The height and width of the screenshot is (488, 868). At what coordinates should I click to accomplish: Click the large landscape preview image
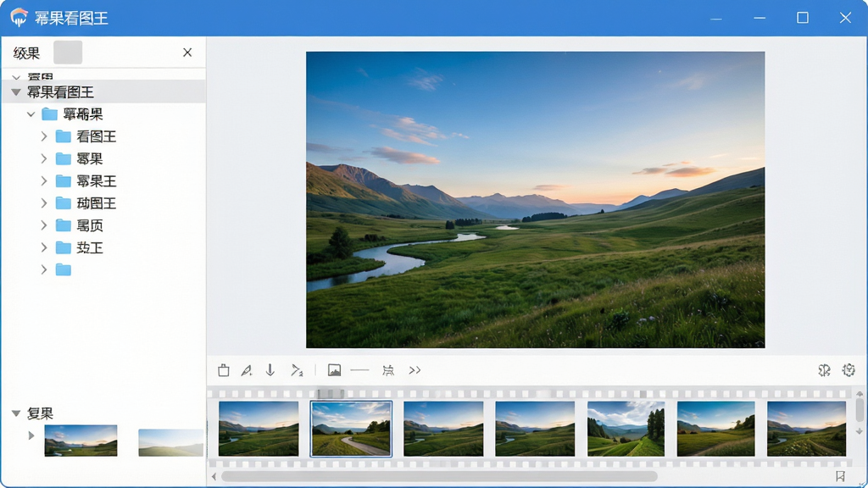(536, 200)
